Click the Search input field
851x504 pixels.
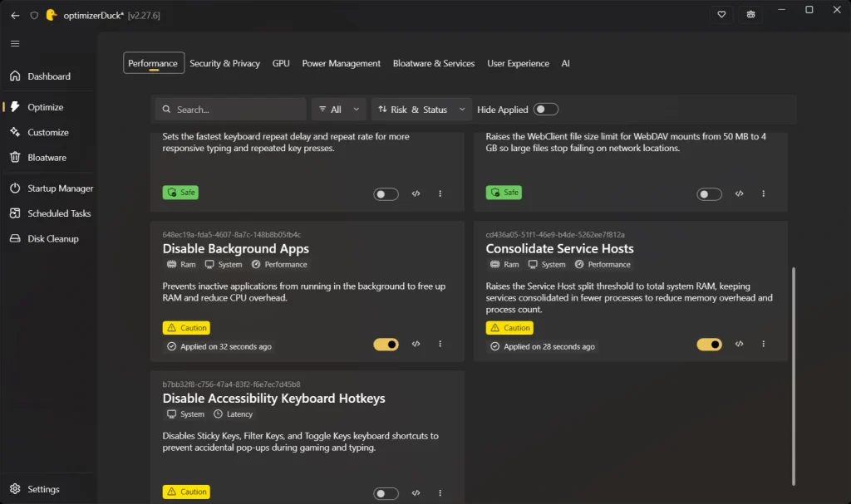tap(231, 110)
